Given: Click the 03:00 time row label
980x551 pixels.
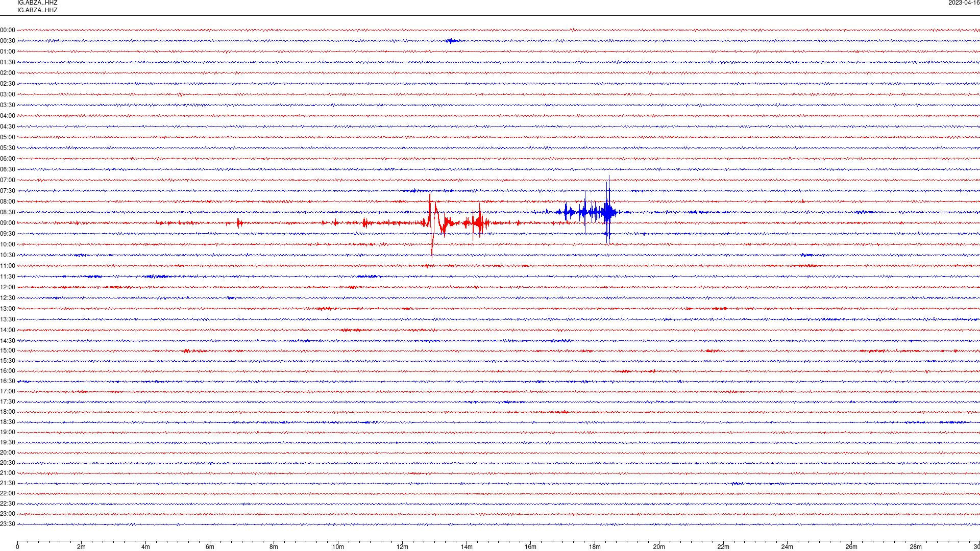Looking at the screenshot, I should pos(8,94).
